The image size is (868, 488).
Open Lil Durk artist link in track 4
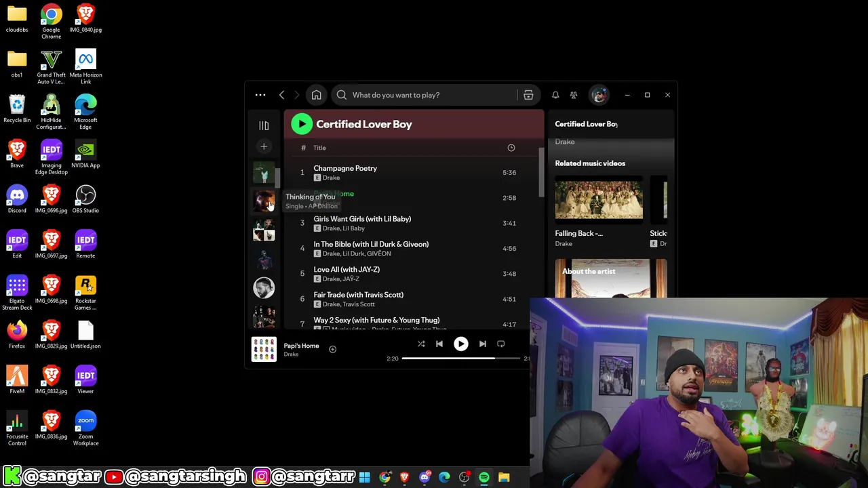[x=353, y=253]
